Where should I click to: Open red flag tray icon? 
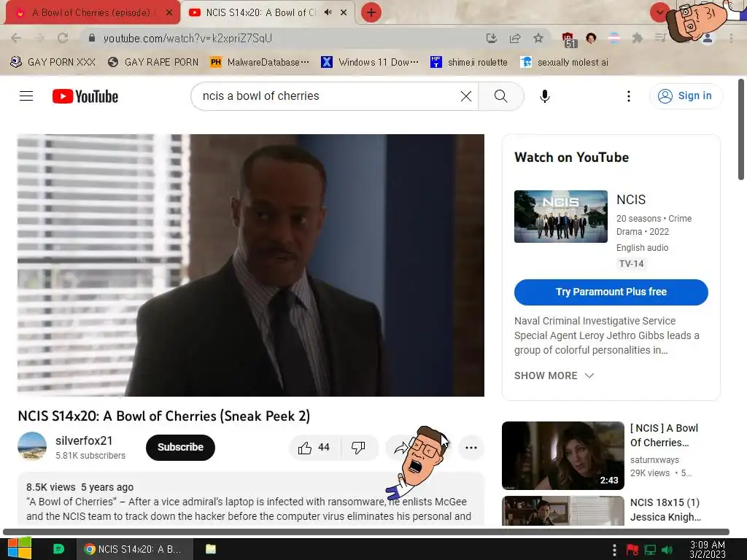click(632, 550)
